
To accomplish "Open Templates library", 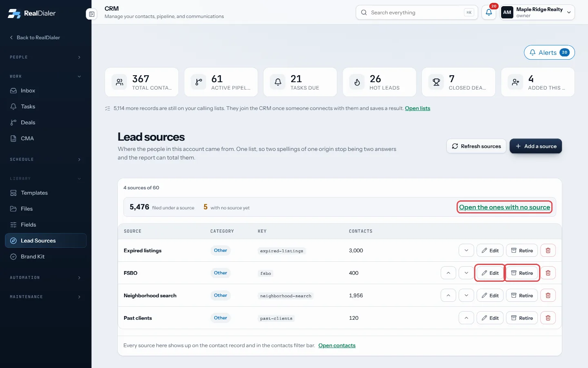I will coord(46,193).
